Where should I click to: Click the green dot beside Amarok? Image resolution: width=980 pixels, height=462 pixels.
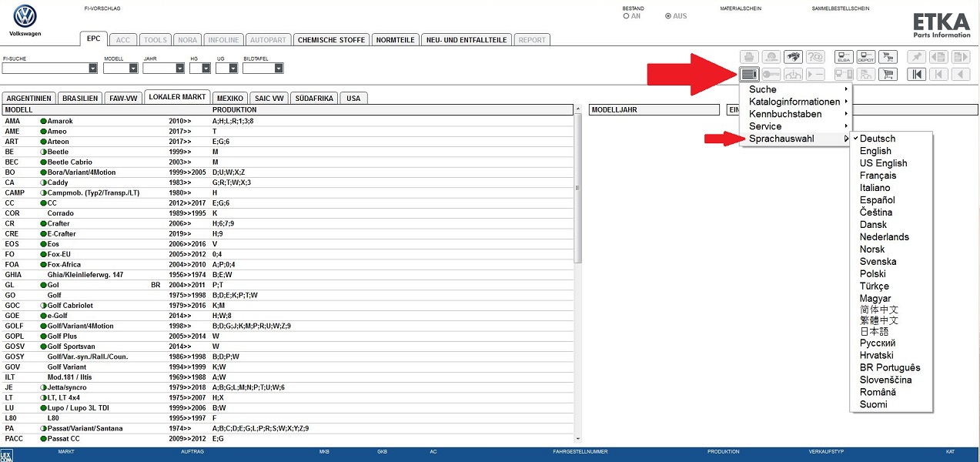pyautogui.click(x=43, y=122)
